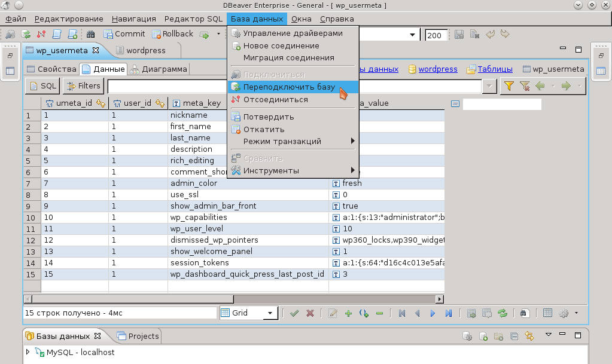Switch to Диаграмма tab
This screenshot has height=364, width=612.
pos(159,69)
